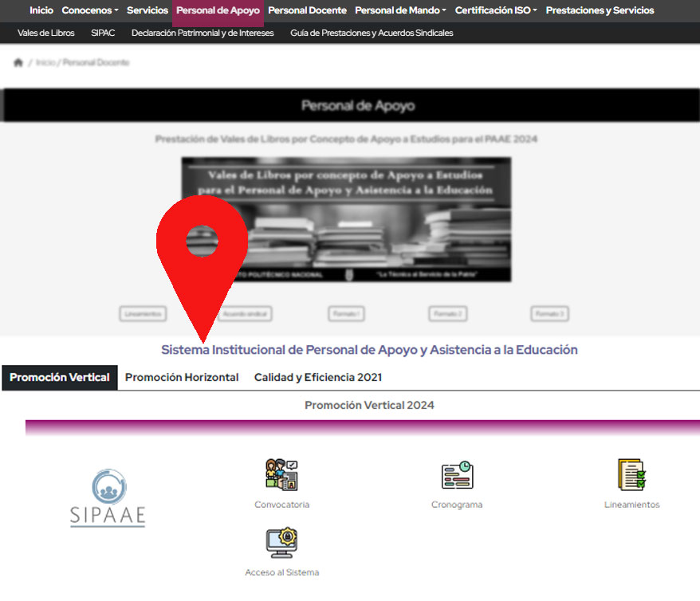Open the SIPAC submenu link
The width and height of the screenshot is (700, 601).
tap(103, 33)
